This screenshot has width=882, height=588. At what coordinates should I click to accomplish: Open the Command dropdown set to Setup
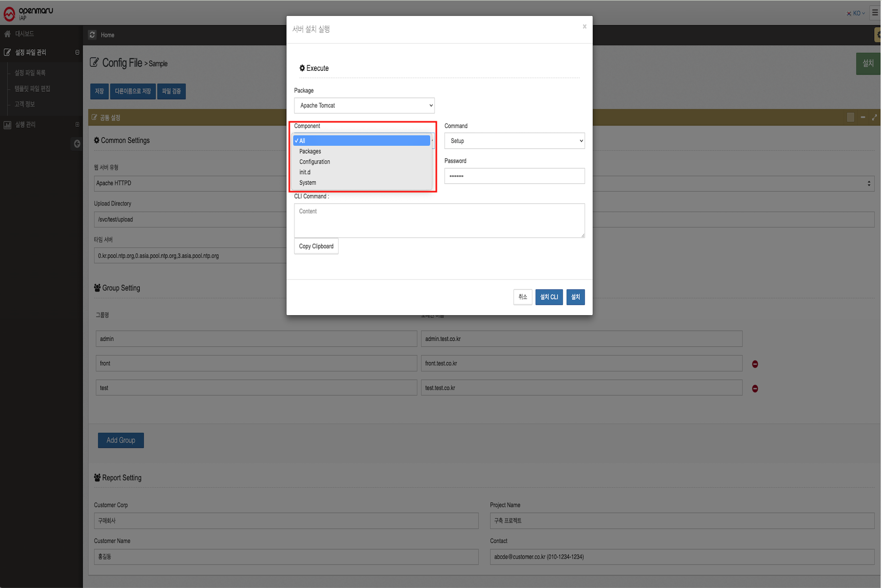point(514,141)
